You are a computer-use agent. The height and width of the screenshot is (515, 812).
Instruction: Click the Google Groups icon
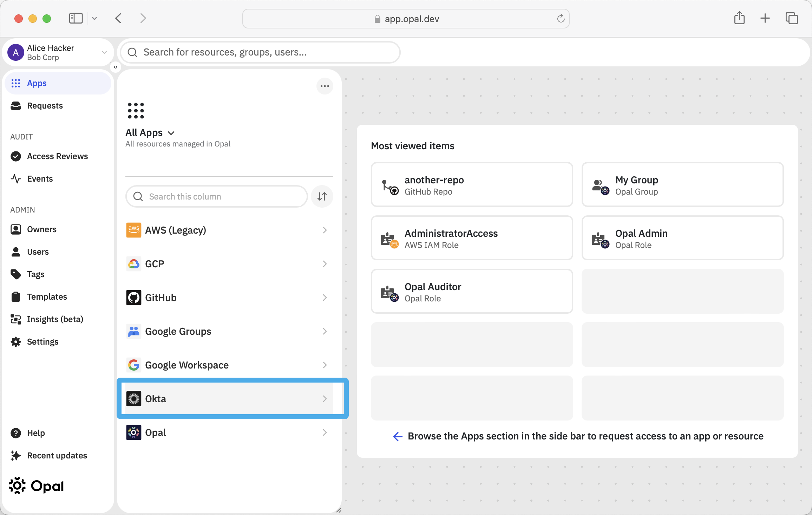[134, 331]
